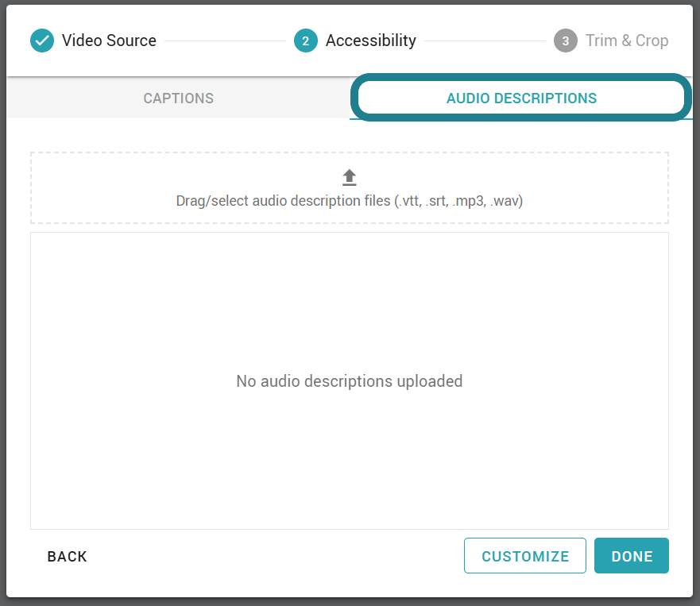Switch to the Captions tab

click(x=178, y=98)
